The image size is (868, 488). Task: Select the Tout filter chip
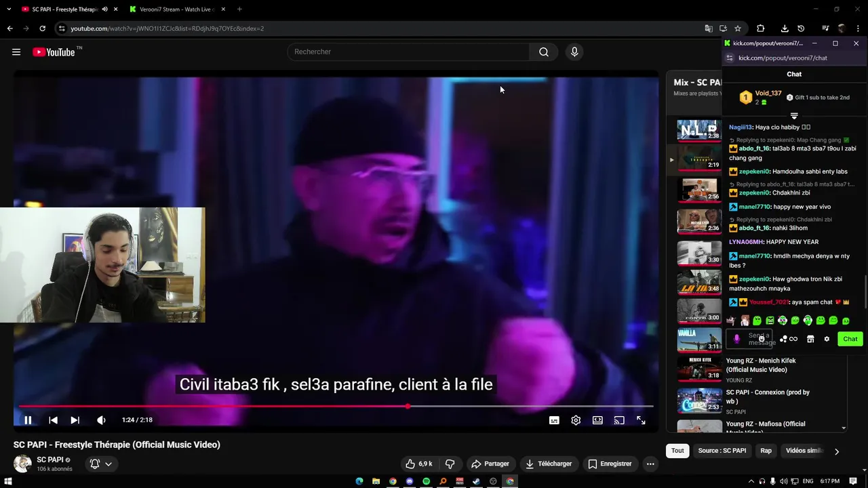pyautogui.click(x=677, y=451)
